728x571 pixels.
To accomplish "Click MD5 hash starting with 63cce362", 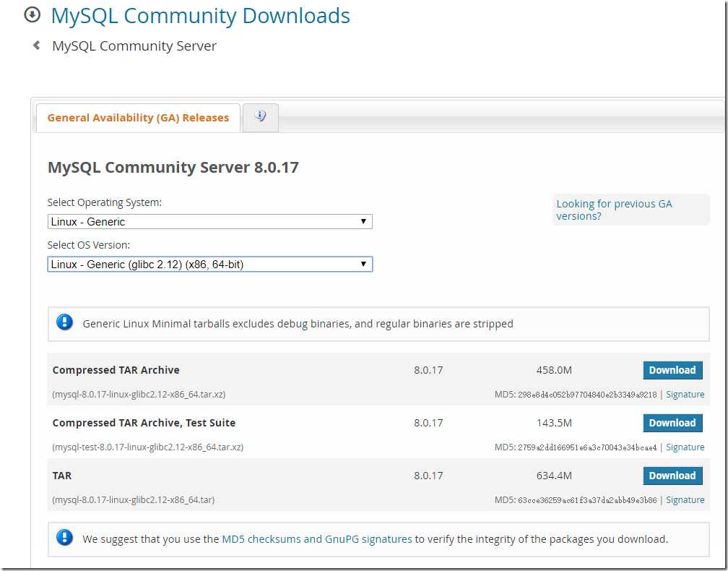I will [587, 500].
